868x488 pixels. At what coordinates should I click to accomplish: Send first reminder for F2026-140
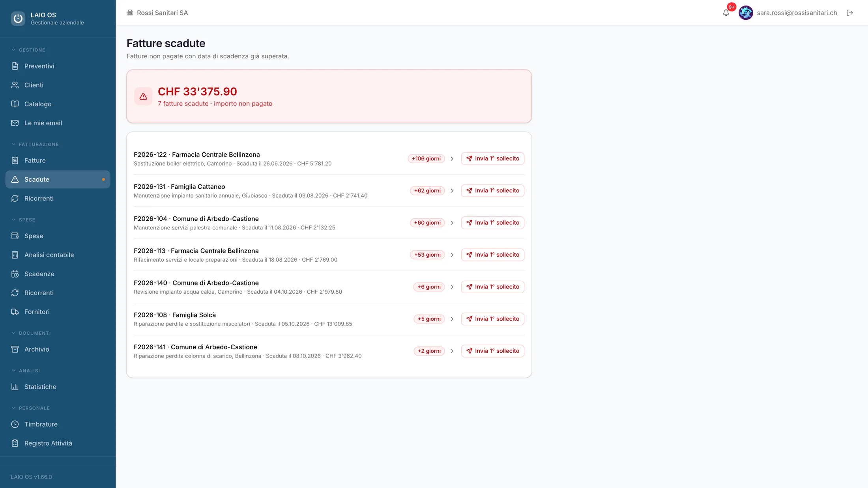492,287
